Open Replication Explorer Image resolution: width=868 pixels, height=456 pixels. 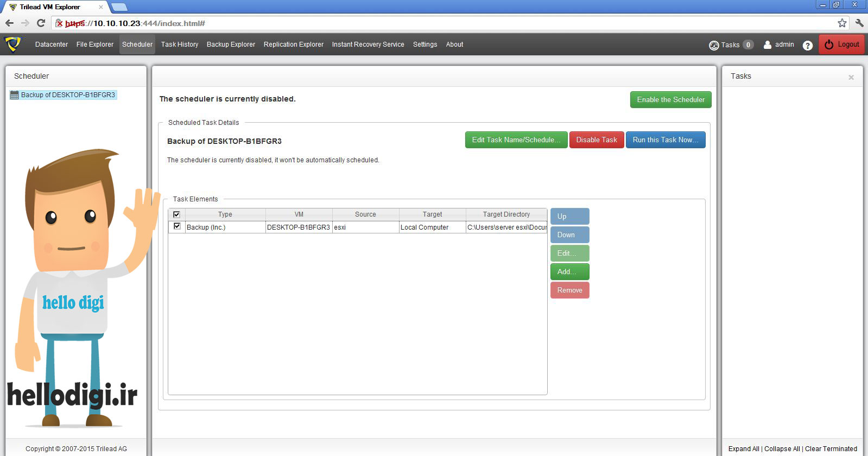(x=294, y=45)
